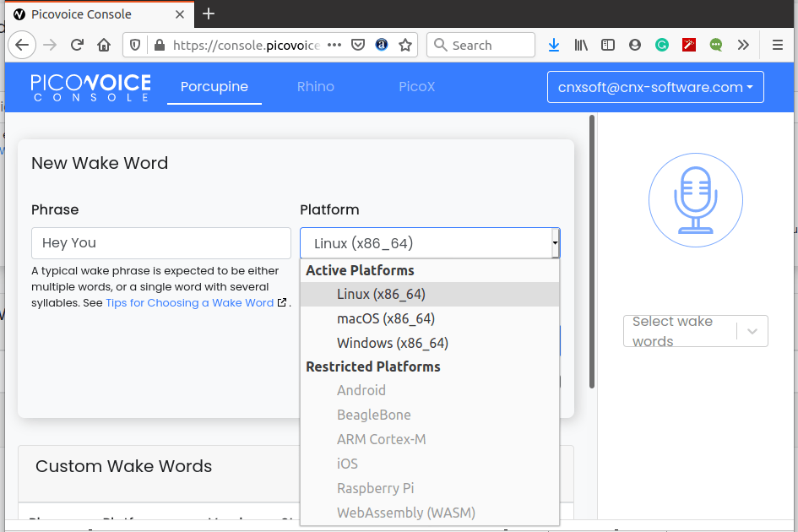The height and width of the screenshot is (532, 798).
Task: Select the Picovoice Console browser tab
Action: (x=98, y=14)
